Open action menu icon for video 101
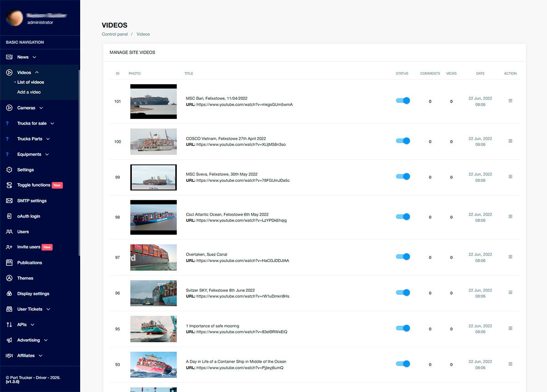The height and width of the screenshot is (392, 547). click(x=510, y=101)
